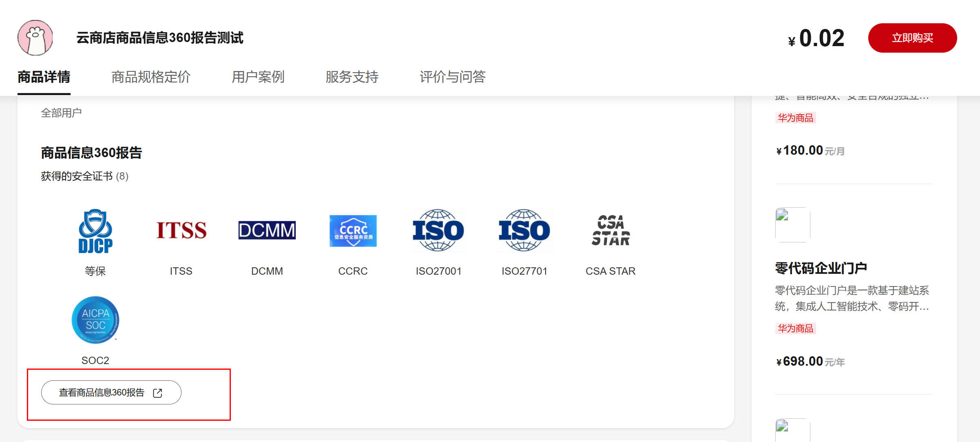Image resolution: width=980 pixels, height=442 pixels.
Task: Switch to the 商品规格定价 tab
Action: point(151,77)
